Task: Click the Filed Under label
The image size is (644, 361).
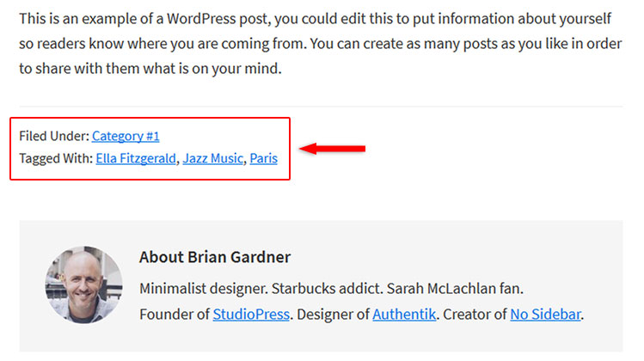Action: tap(54, 136)
